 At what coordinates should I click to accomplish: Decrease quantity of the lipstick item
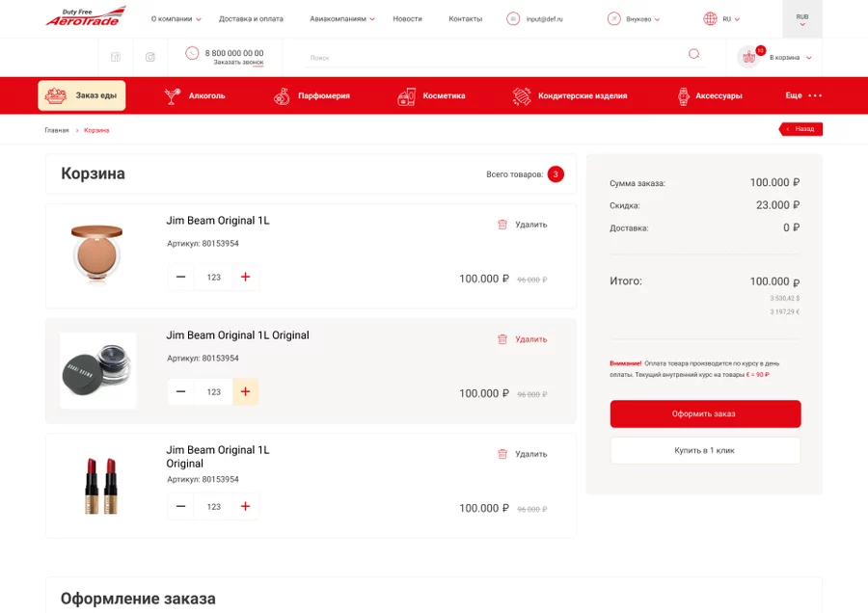pyautogui.click(x=180, y=506)
